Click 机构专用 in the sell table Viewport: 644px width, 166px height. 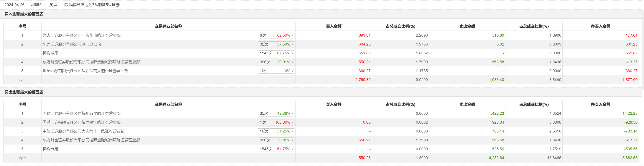tap(50, 149)
